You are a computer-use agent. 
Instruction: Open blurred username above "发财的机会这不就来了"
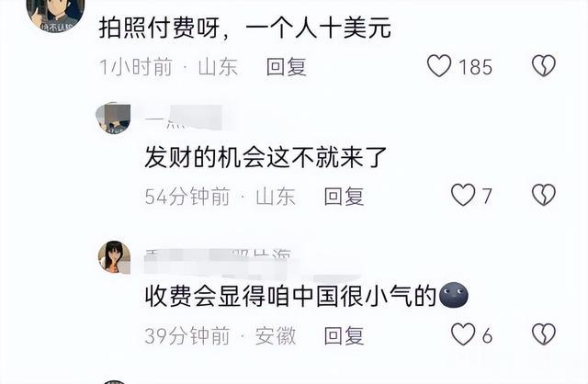(x=184, y=119)
